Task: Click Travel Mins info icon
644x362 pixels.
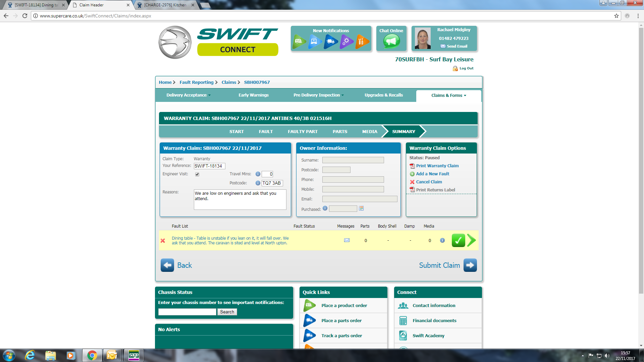Action: (x=258, y=174)
